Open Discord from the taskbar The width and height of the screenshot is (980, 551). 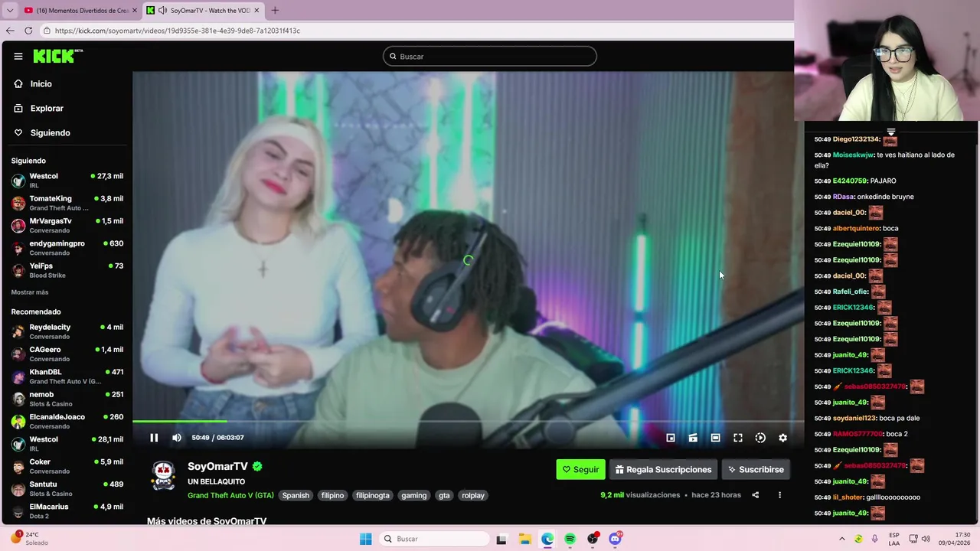[x=615, y=539]
